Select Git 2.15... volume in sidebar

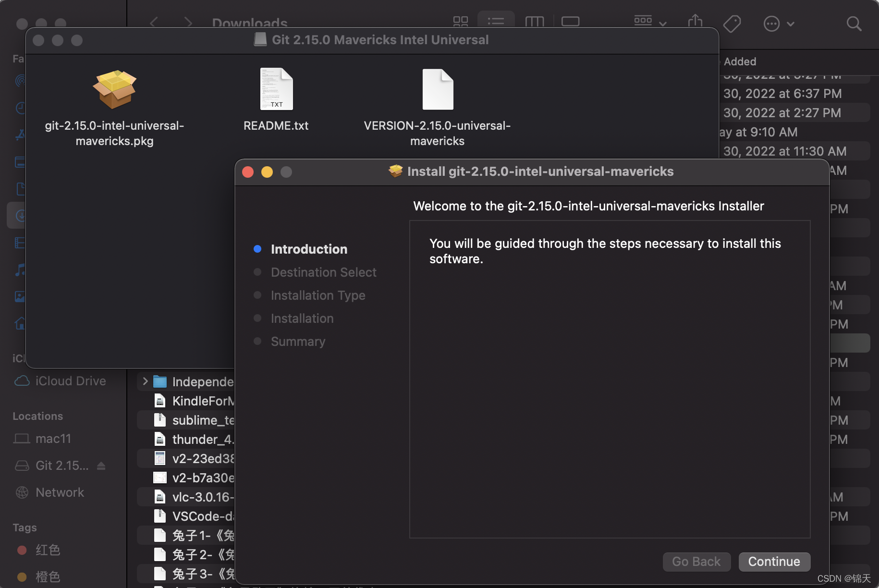point(52,465)
